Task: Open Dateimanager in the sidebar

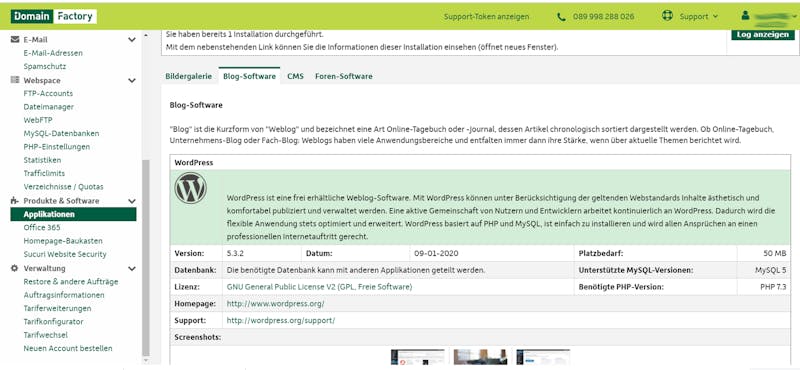Action: point(48,107)
